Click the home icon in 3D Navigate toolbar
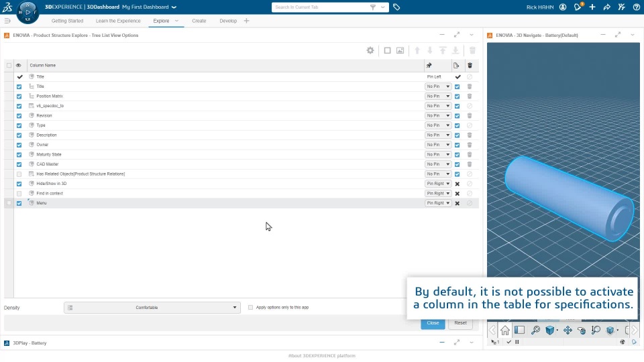This screenshot has height=362, width=644. pyautogui.click(x=504, y=330)
